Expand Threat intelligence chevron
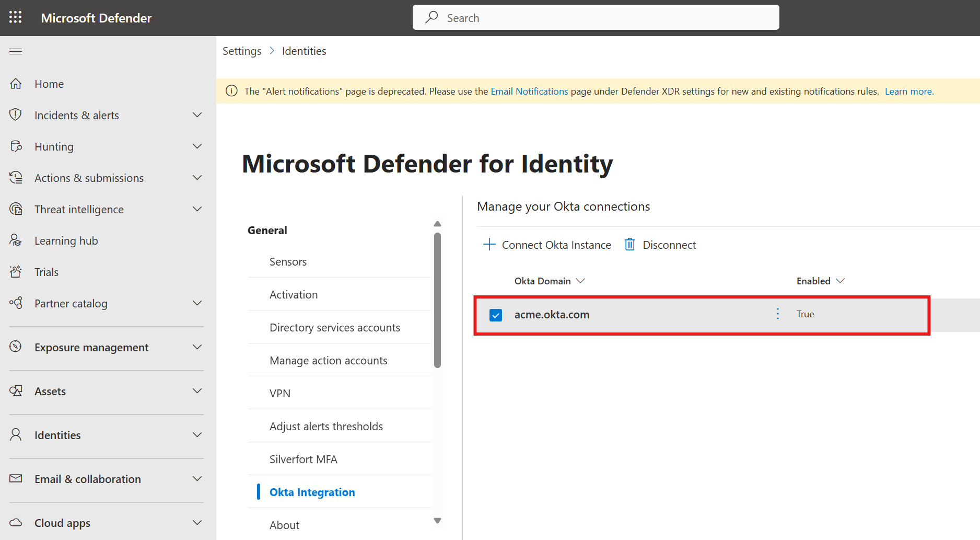This screenshot has height=540, width=980. 197,209
